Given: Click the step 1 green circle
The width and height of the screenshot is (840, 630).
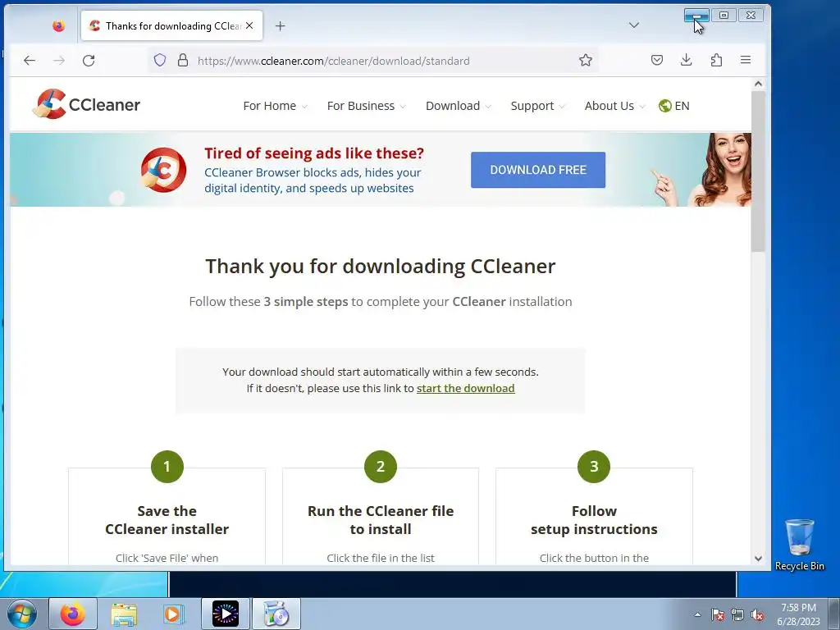Looking at the screenshot, I should tap(167, 467).
